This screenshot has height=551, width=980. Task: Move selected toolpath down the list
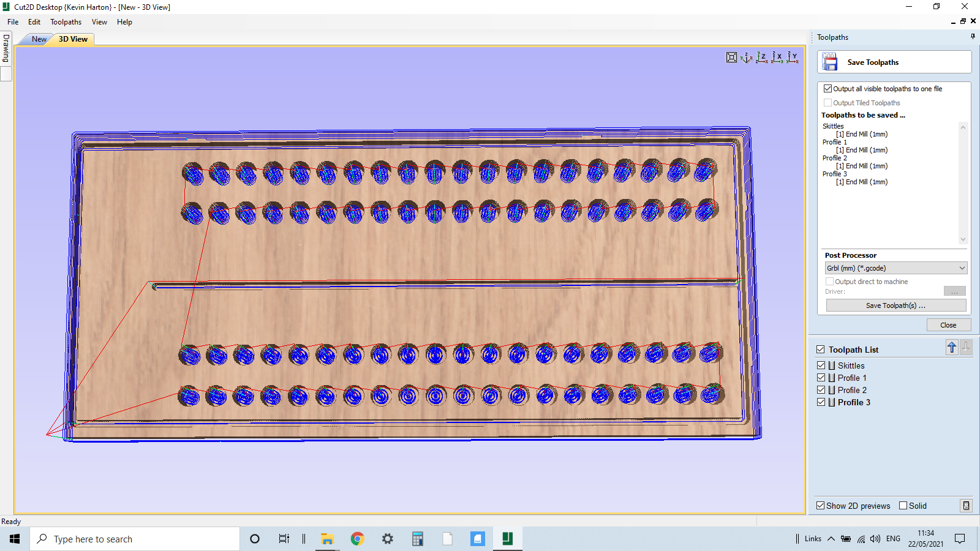click(x=966, y=347)
